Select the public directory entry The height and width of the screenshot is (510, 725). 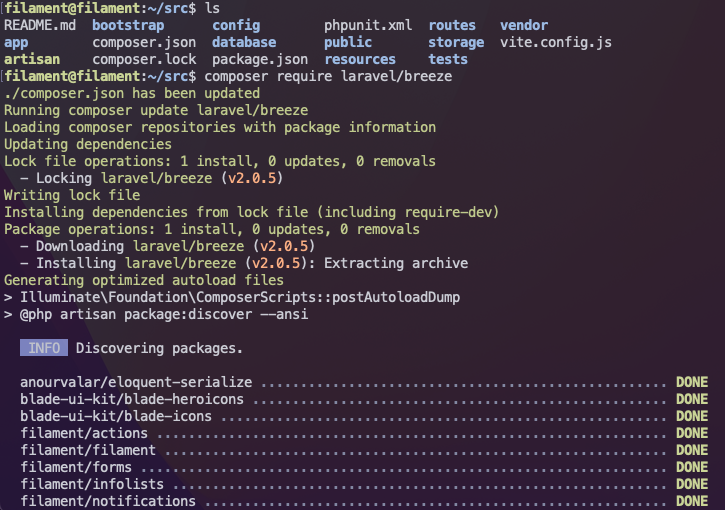348,43
